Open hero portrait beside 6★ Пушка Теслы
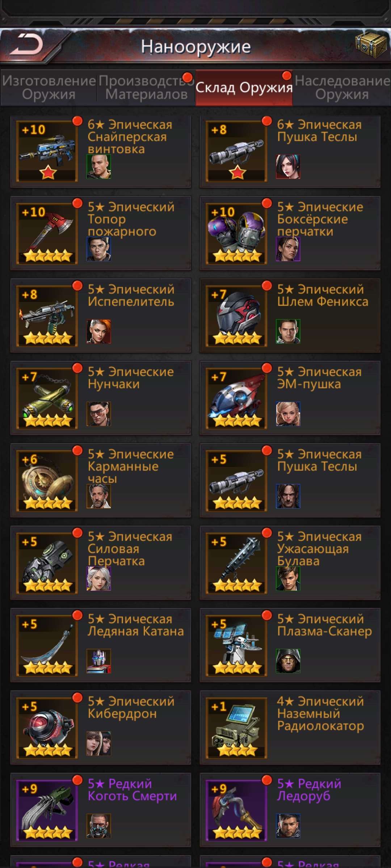 pos(288,166)
